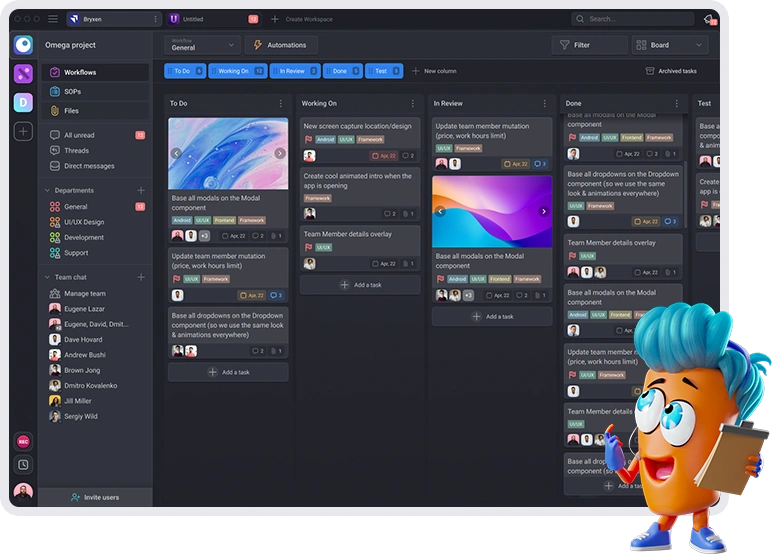Open In Review column options menu

click(545, 103)
